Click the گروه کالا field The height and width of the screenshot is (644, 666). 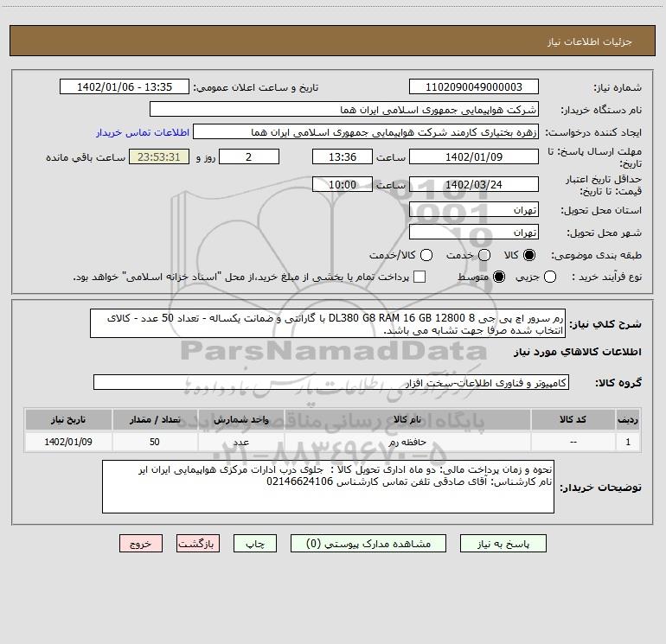pos(330,382)
